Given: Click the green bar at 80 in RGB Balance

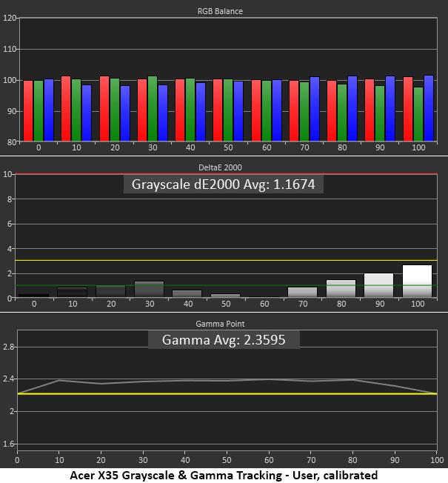Looking at the screenshot, I should pos(342,113).
